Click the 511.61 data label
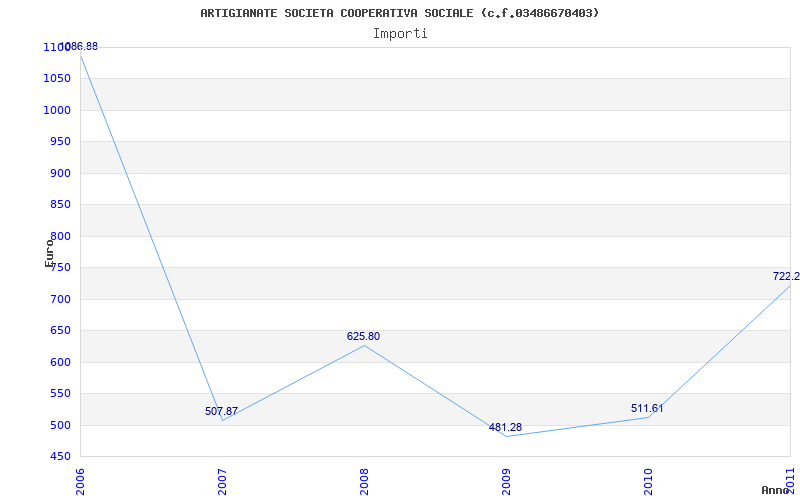 tap(647, 408)
